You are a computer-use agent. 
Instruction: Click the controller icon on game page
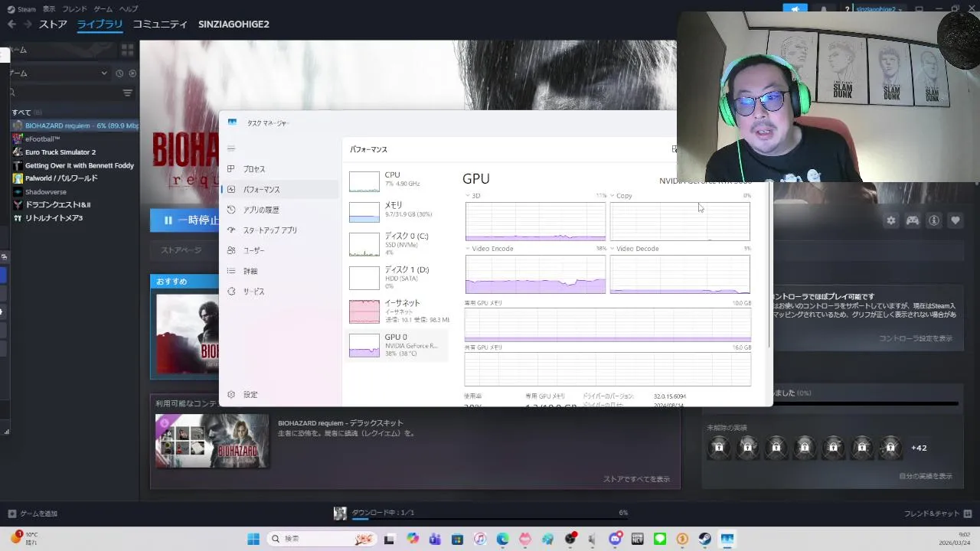[913, 220]
